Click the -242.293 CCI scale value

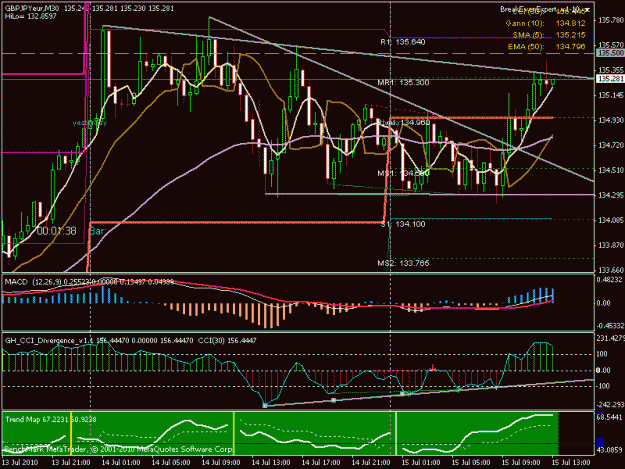coord(610,404)
